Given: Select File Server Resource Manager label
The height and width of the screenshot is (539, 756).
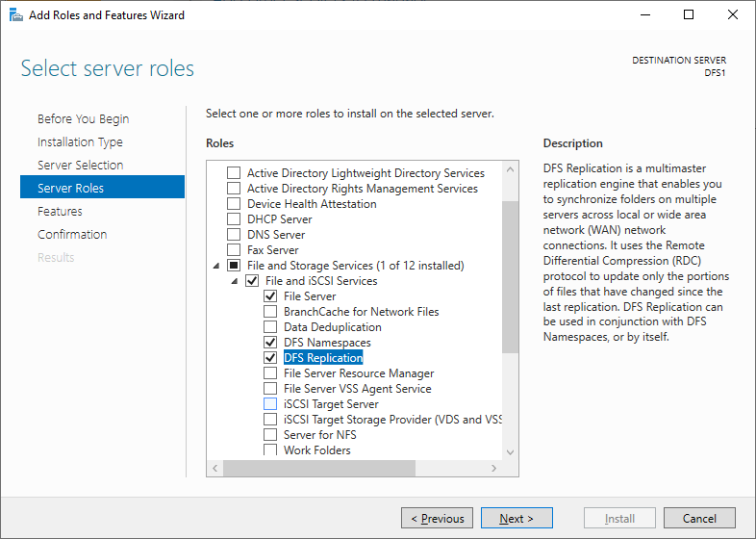Looking at the screenshot, I should pos(359,373).
